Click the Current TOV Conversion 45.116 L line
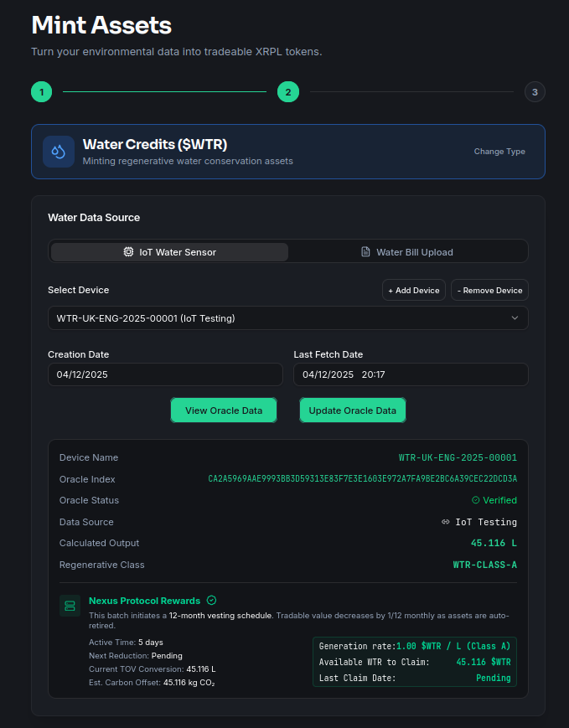Image resolution: width=569 pixels, height=728 pixels. click(x=153, y=669)
